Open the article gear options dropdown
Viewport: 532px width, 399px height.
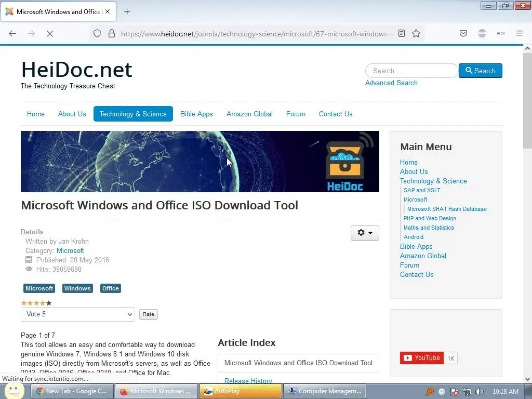coord(365,233)
